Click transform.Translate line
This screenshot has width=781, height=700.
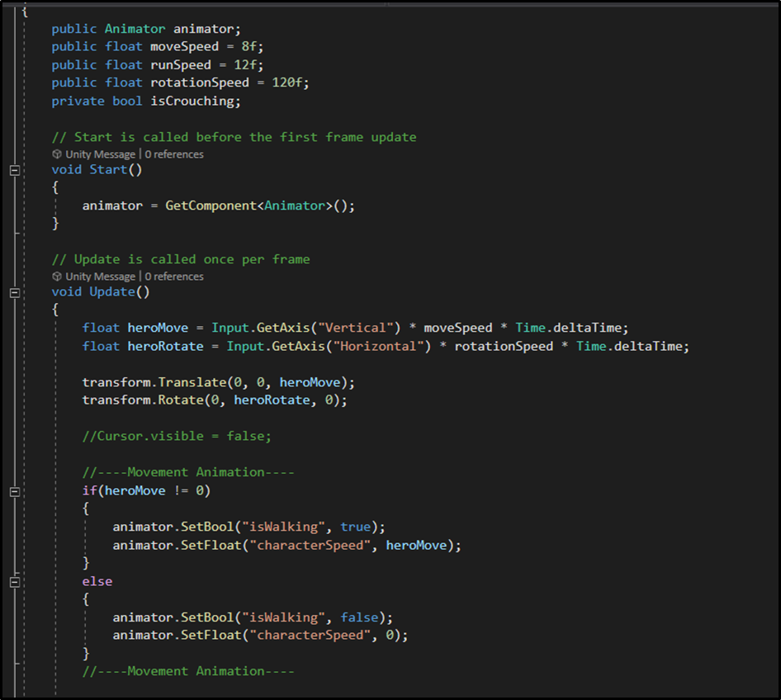(218, 382)
